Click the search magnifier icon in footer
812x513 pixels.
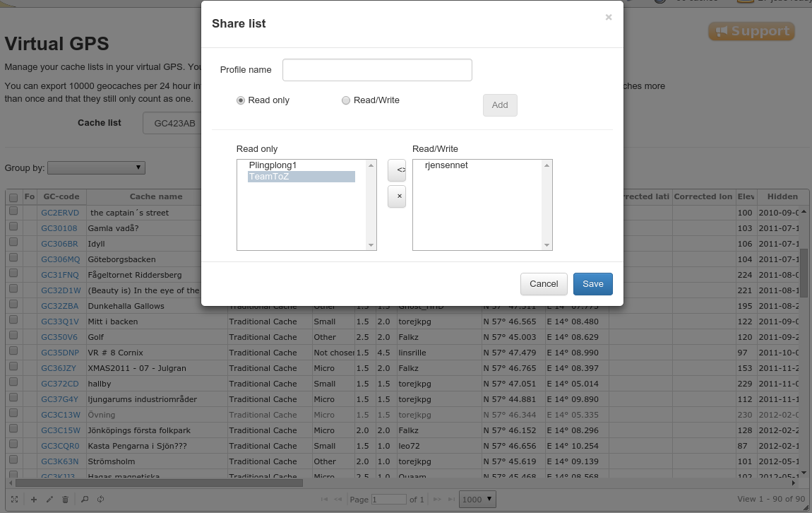pyautogui.click(x=85, y=500)
